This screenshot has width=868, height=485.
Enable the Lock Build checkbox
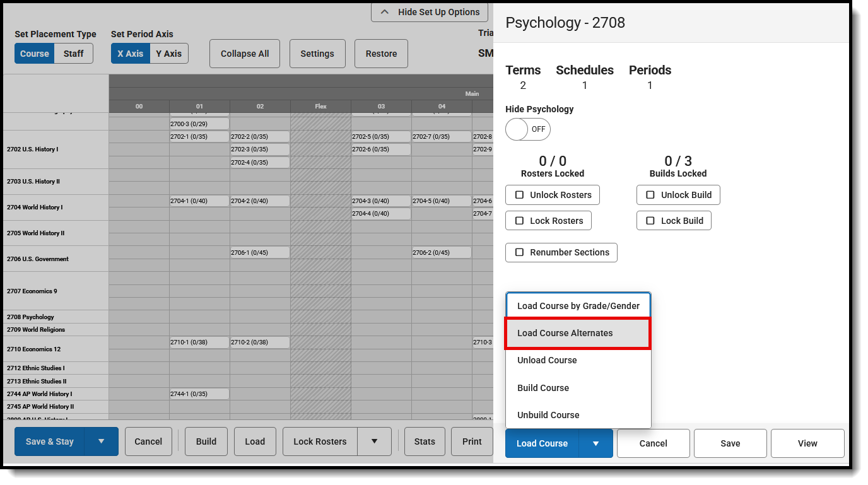650,220
